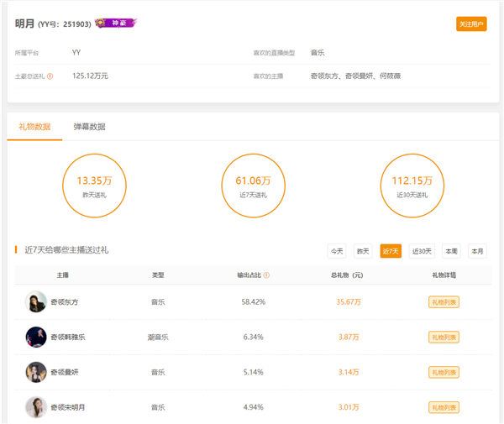504x424 pixels.
Task: Click the favorite streamers list text
Action: pos(355,76)
